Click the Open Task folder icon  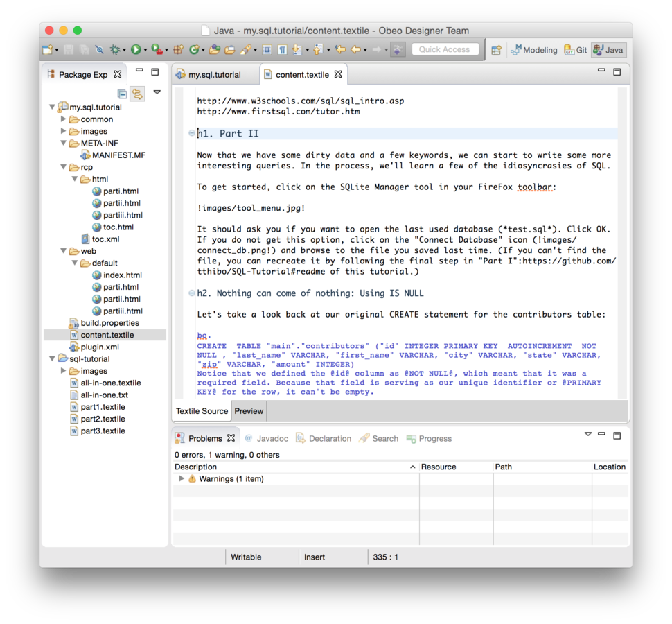(x=230, y=50)
